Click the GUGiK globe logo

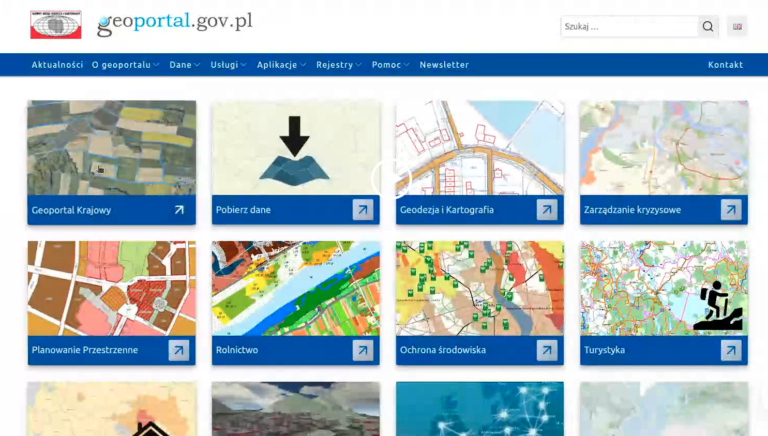click(x=56, y=24)
